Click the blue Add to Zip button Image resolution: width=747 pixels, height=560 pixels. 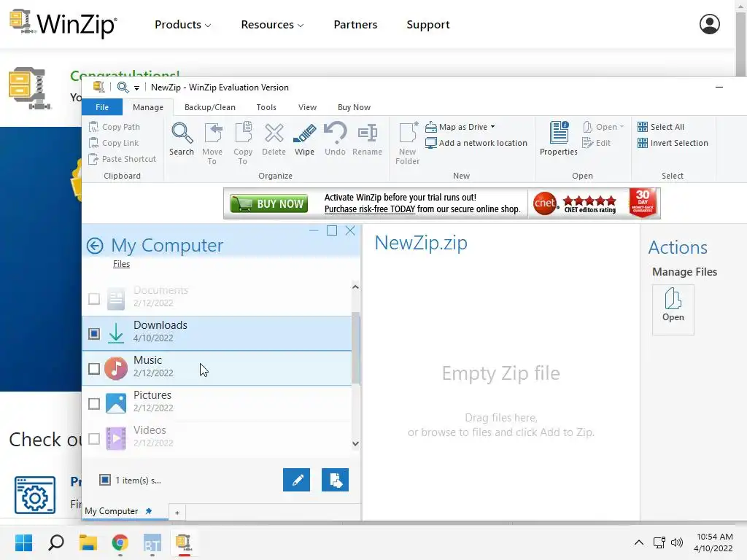335,480
